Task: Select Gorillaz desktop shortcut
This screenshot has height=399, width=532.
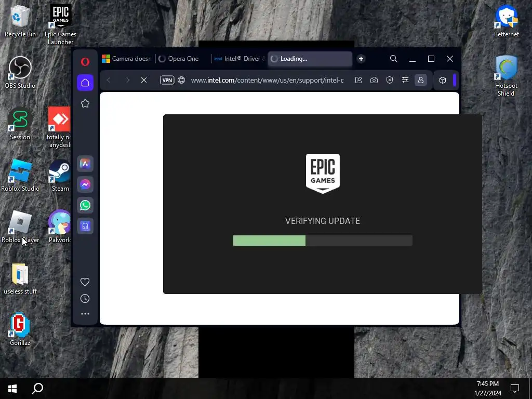Action: [x=20, y=329]
